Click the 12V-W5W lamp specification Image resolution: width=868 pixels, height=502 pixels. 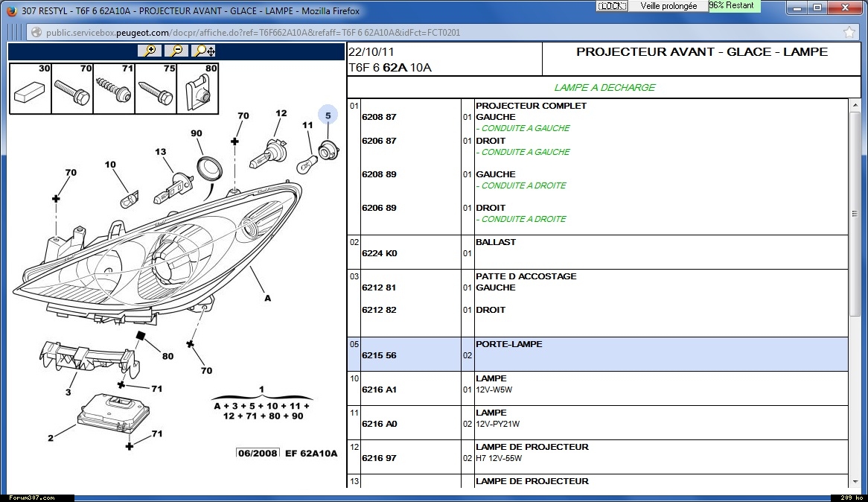pos(494,390)
